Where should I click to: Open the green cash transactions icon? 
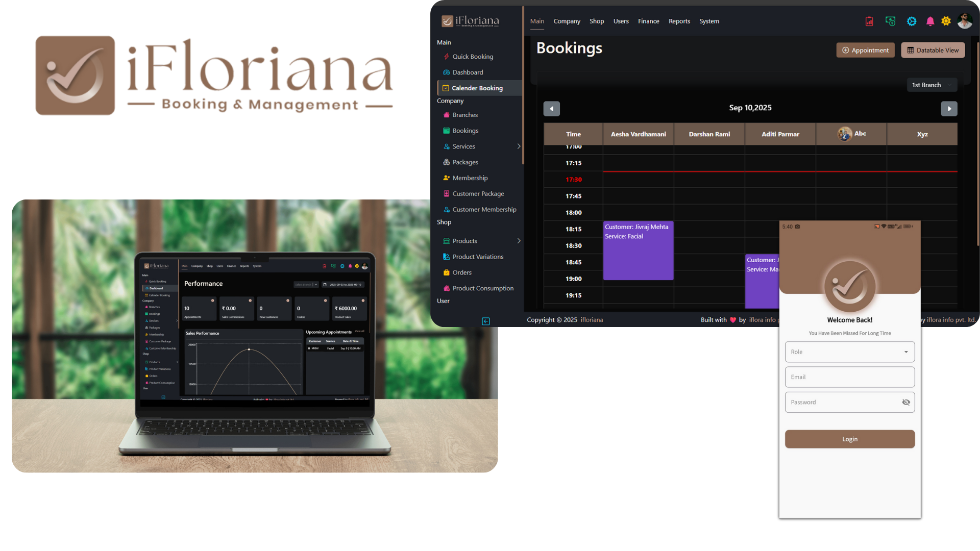pyautogui.click(x=890, y=21)
